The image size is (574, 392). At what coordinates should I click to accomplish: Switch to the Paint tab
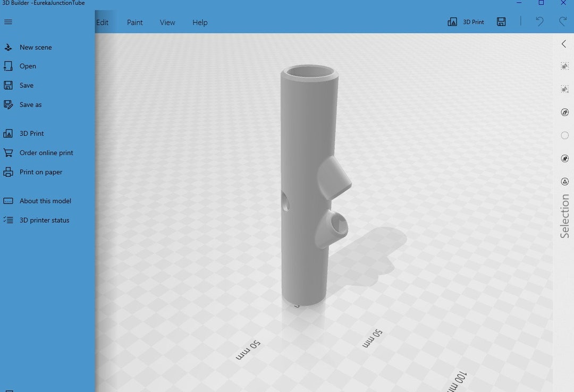click(x=134, y=22)
